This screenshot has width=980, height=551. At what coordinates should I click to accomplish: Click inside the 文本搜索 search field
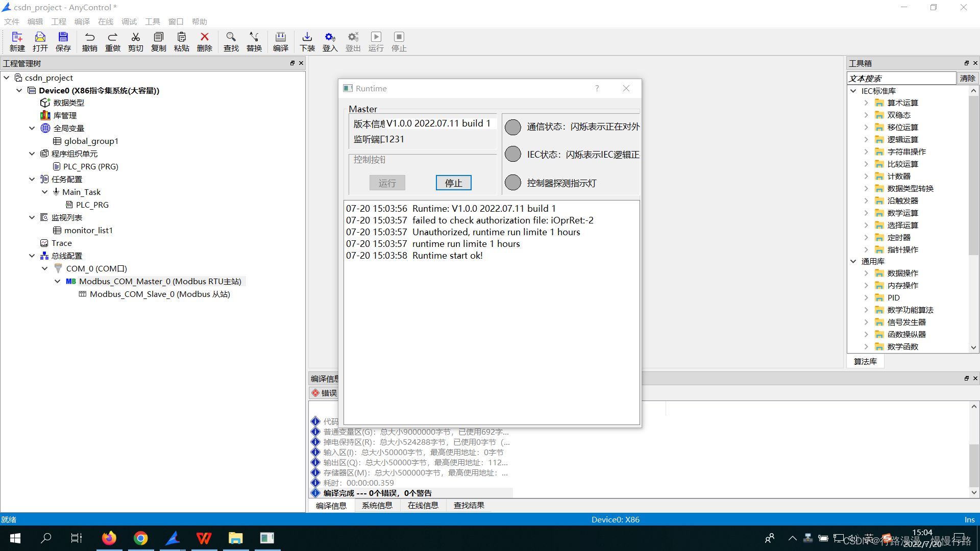pos(898,78)
